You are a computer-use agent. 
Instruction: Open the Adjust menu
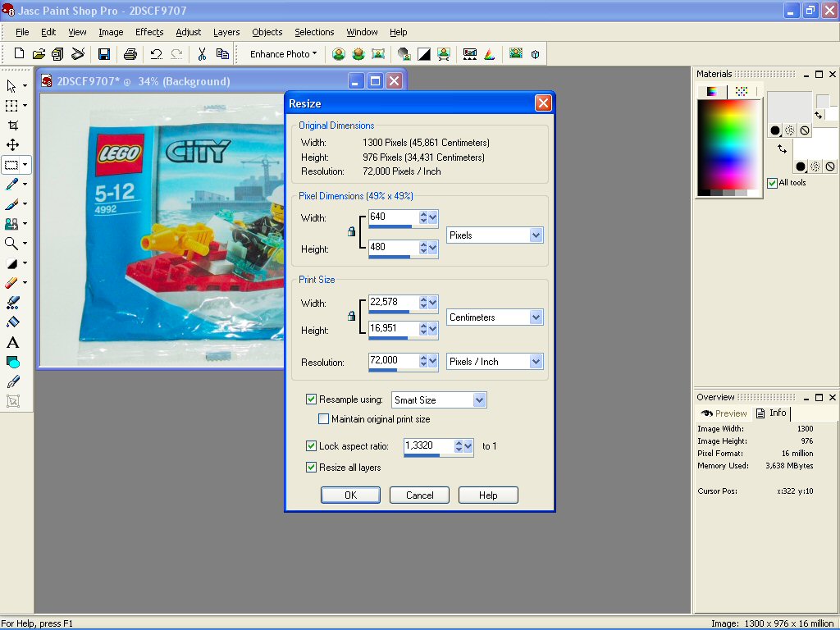(188, 32)
